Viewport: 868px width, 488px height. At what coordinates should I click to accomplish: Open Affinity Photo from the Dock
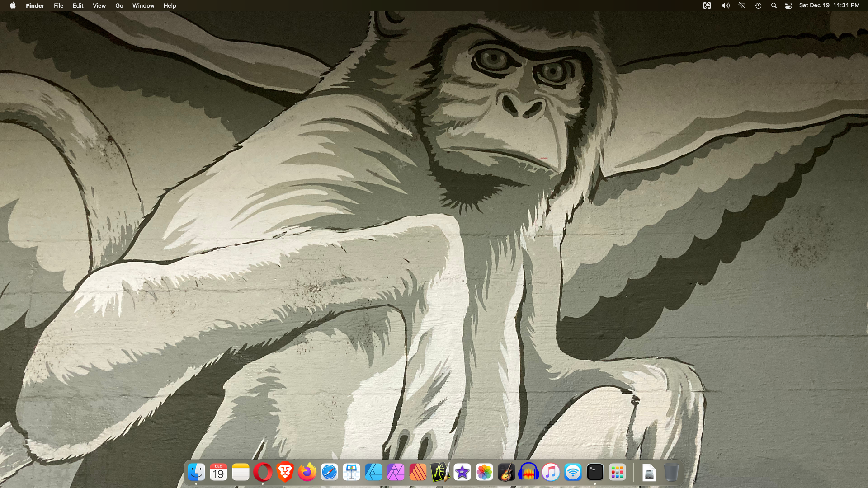(x=396, y=473)
